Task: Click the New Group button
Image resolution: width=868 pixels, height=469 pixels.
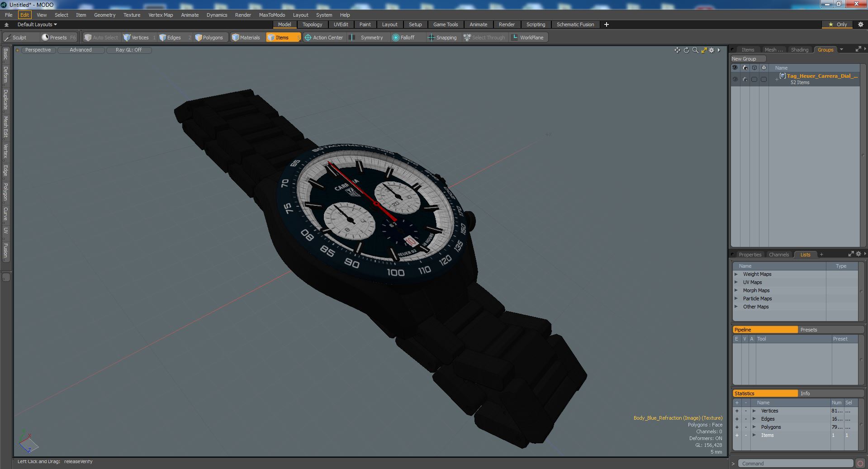Action: pos(748,59)
